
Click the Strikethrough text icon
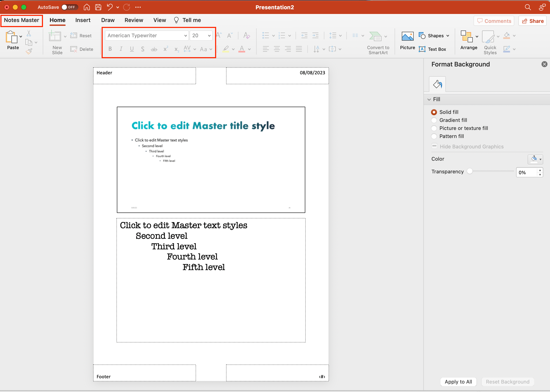(154, 49)
